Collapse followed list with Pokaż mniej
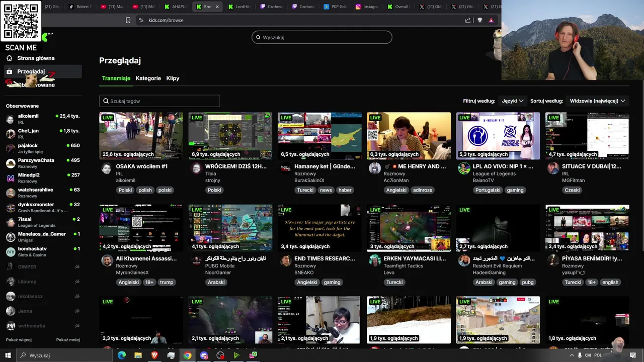This screenshot has width=644, height=362. click(68, 340)
